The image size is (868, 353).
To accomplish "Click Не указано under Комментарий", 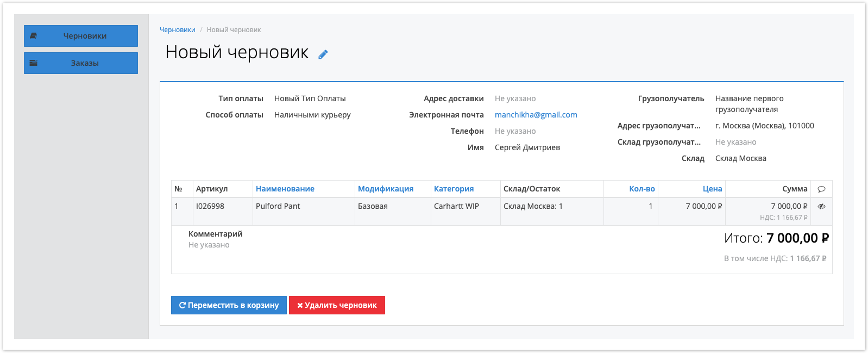I will 209,245.
